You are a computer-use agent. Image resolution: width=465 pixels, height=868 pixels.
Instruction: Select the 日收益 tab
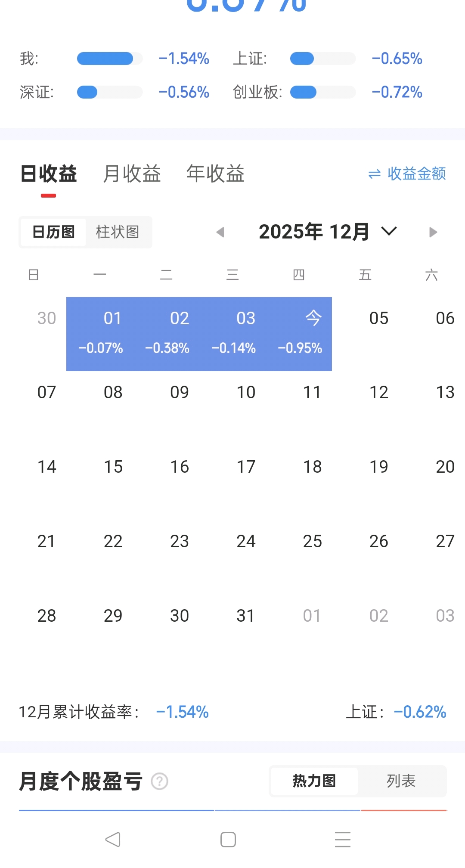click(49, 174)
